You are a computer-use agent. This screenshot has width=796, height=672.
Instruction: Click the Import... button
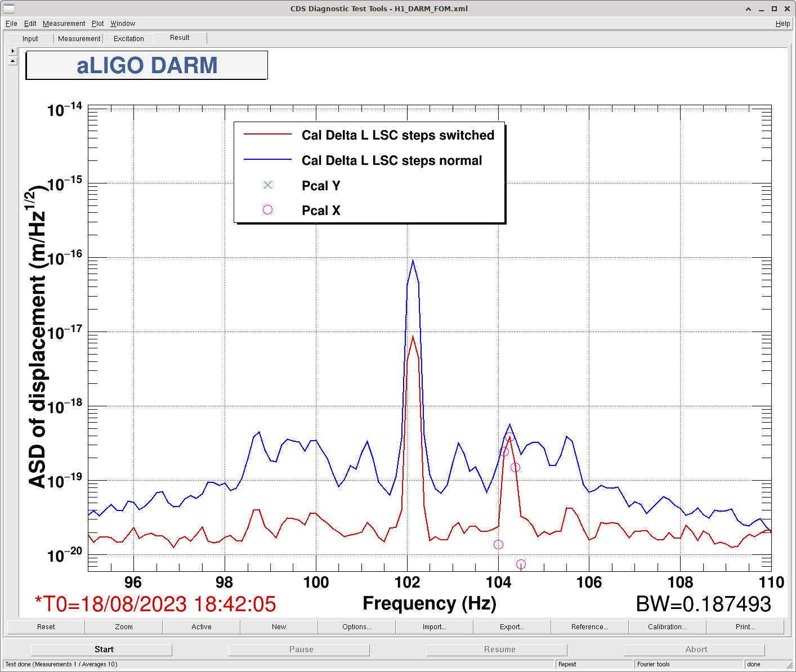coord(435,627)
